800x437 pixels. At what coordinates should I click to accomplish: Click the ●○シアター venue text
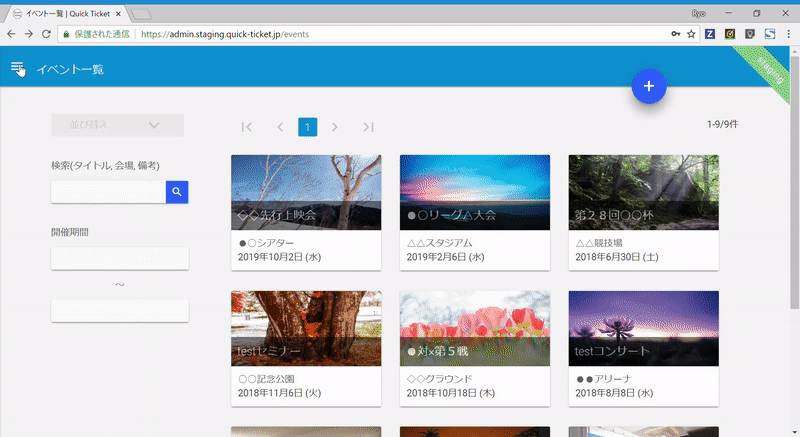pyautogui.click(x=266, y=243)
